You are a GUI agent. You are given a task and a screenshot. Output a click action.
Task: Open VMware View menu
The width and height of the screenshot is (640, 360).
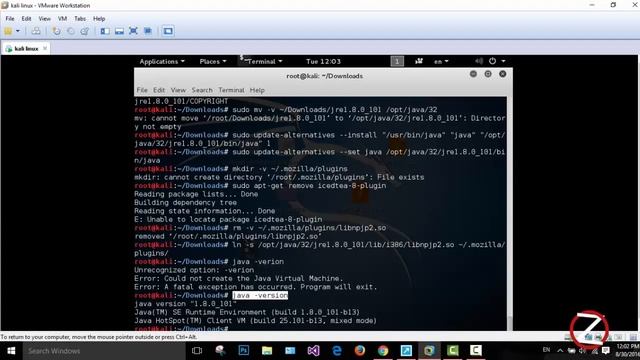44,18
